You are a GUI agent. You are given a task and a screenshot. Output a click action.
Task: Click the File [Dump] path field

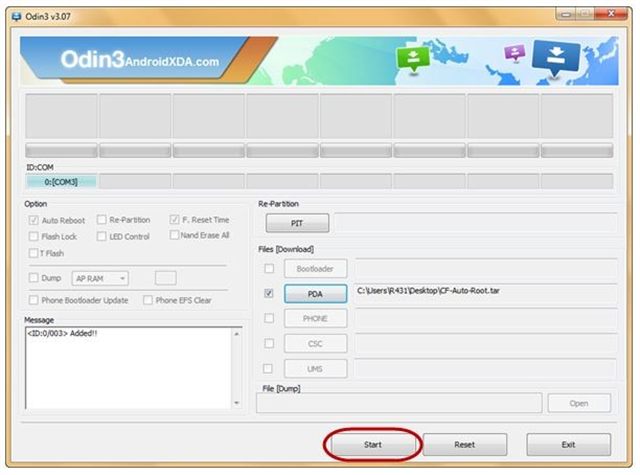pyautogui.click(x=399, y=403)
